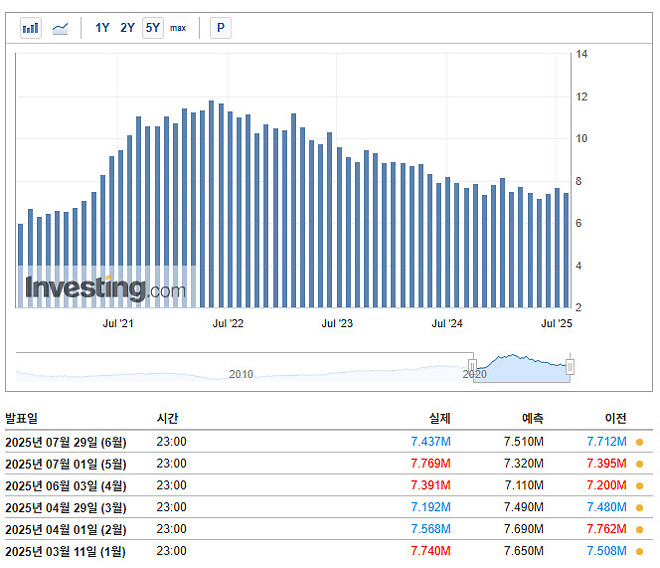Click importance dot in 03월 11일 row
The width and height of the screenshot is (660, 568).
639,552
